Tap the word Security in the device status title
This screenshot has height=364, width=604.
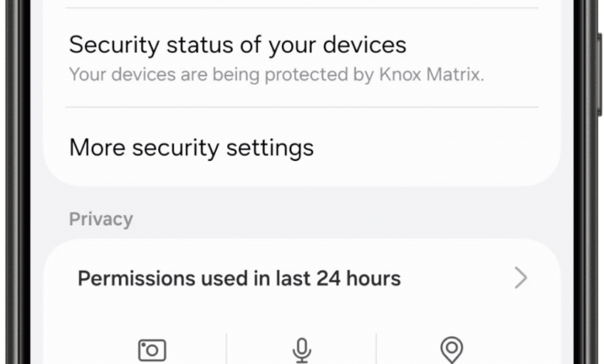(x=115, y=45)
